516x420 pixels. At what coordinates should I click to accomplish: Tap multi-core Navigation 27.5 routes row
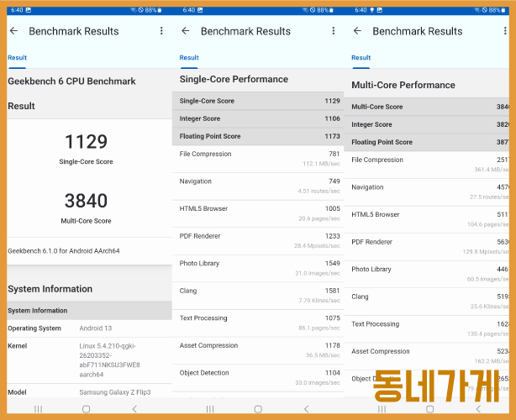point(427,192)
